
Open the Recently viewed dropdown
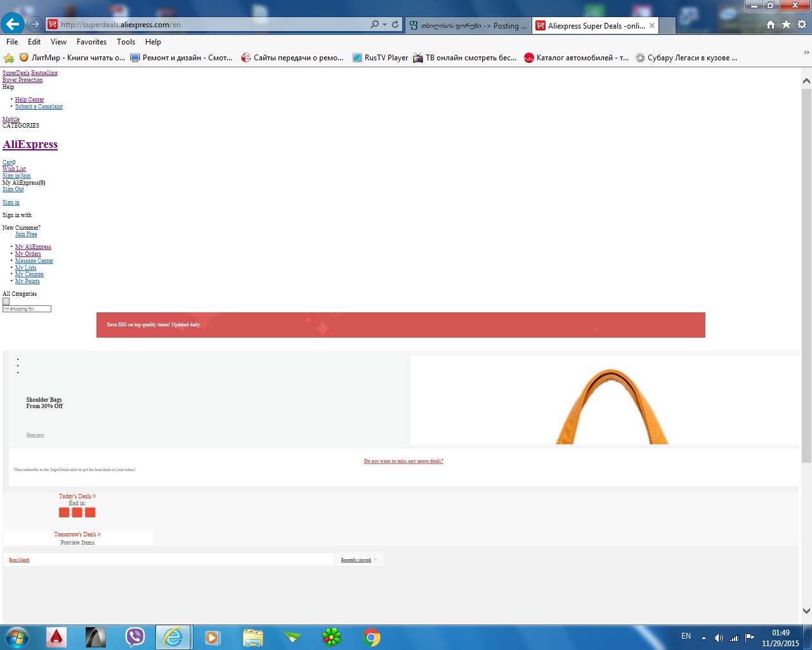pyautogui.click(x=359, y=560)
